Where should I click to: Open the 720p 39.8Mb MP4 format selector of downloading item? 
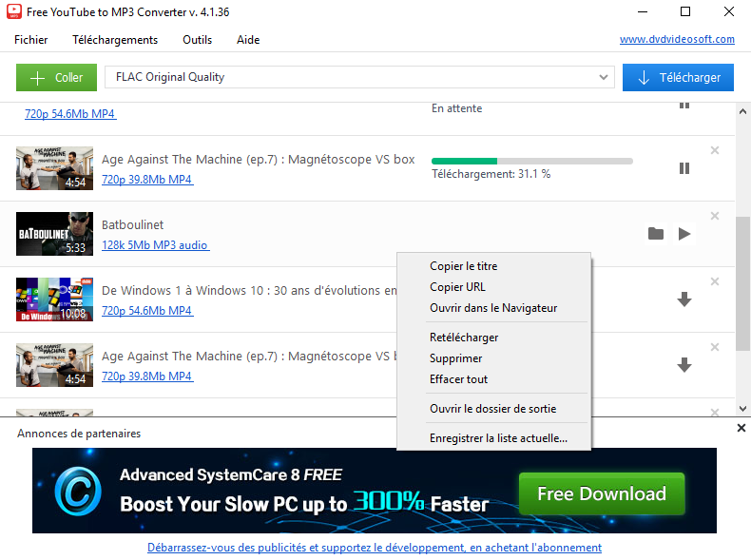(147, 180)
